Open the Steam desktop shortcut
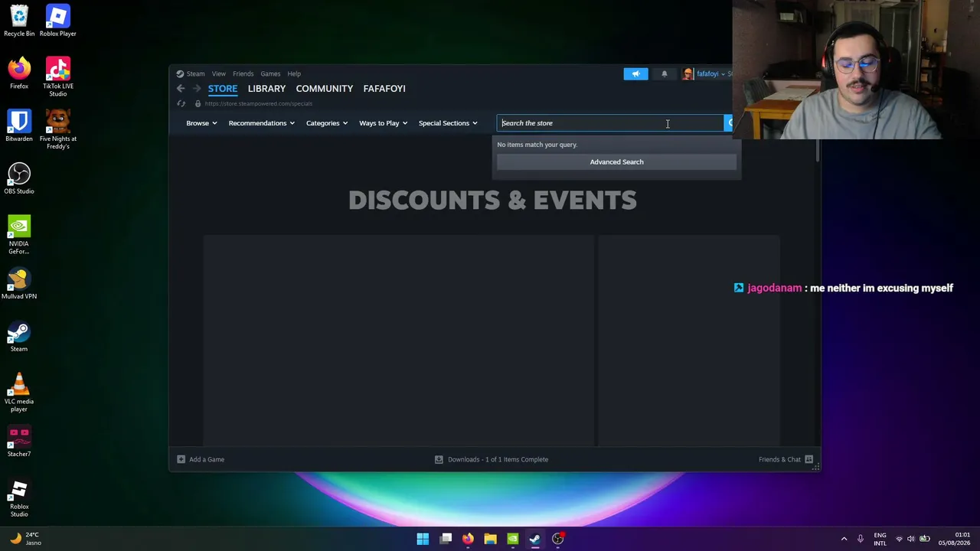 pos(19,336)
